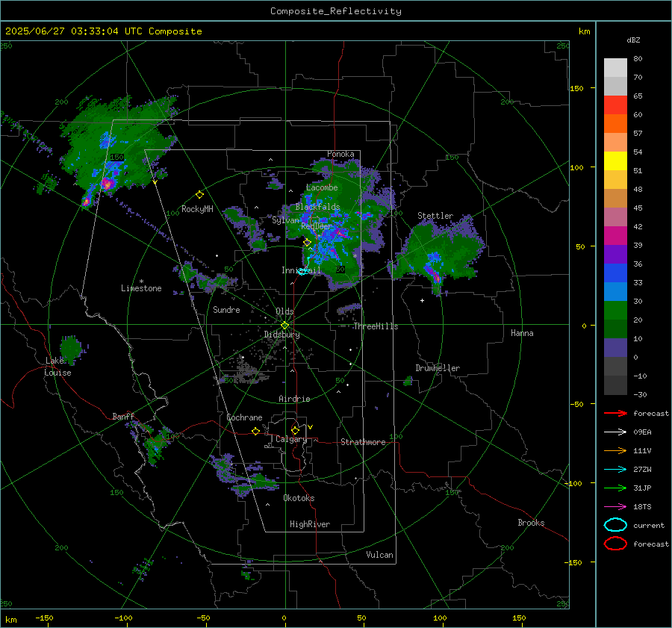Click the HighRiver label
672x628 pixels.
310,524
